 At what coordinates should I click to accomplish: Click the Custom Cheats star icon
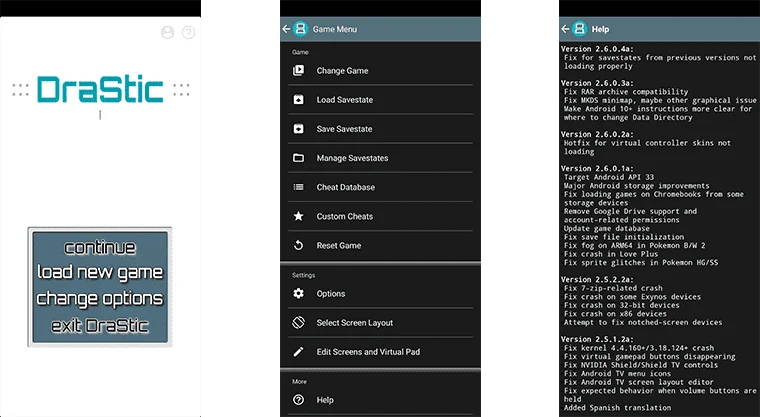pyautogui.click(x=299, y=216)
